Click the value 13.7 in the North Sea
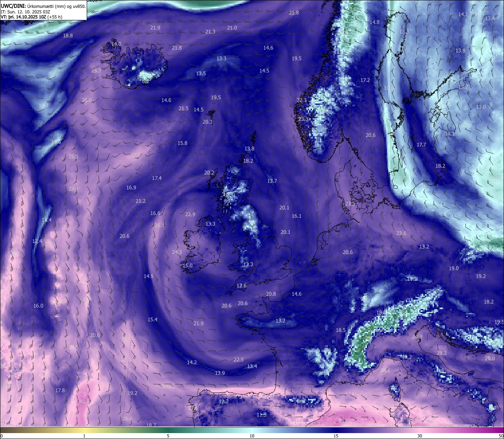Image resolution: width=504 pixels, height=439 pixels. click(272, 181)
